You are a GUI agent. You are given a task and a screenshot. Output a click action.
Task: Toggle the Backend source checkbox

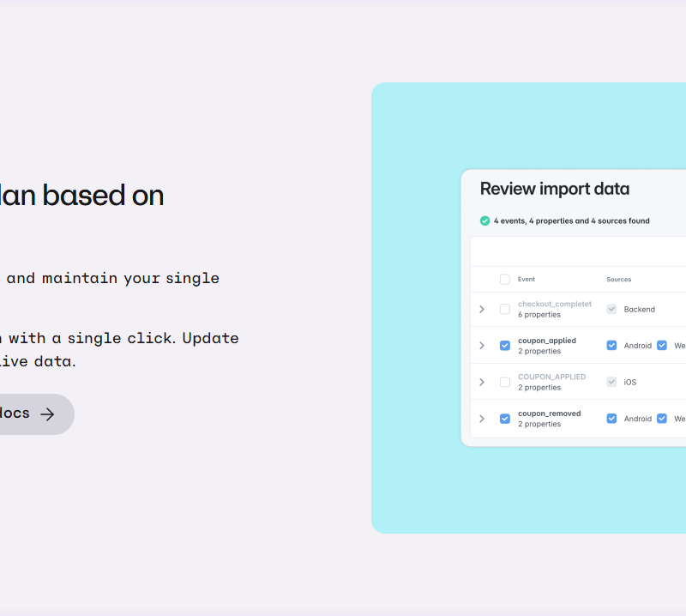[611, 309]
